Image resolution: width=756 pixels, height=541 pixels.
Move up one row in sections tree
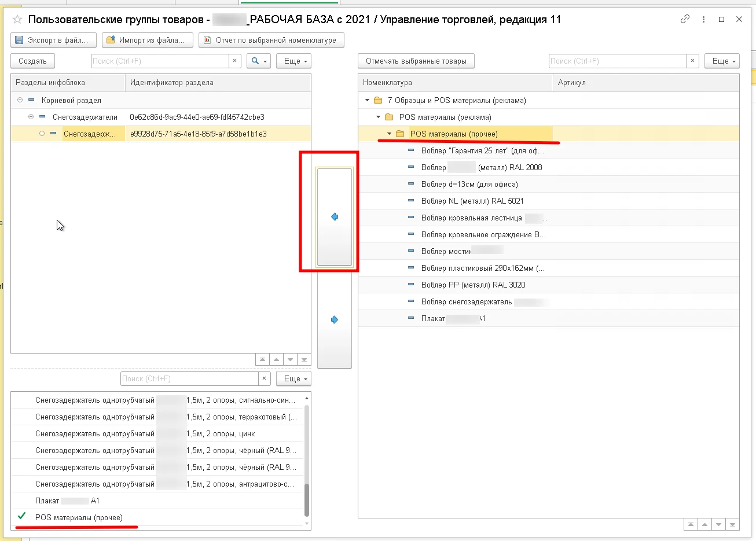(277, 359)
